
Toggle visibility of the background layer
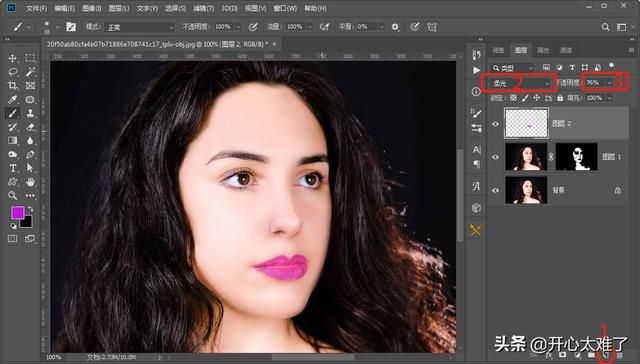pyautogui.click(x=496, y=190)
